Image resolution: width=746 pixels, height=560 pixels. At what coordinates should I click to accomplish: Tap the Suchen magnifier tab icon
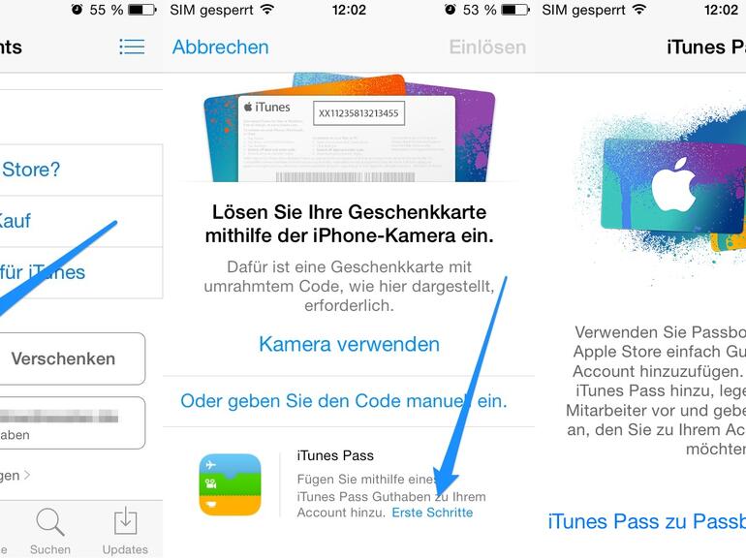point(50,522)
